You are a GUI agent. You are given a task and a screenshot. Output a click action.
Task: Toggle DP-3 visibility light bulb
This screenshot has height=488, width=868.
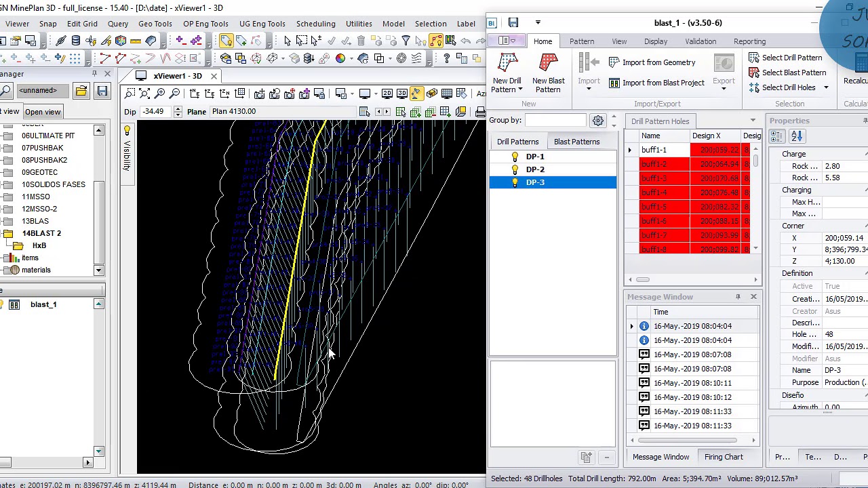click(515, 182)
